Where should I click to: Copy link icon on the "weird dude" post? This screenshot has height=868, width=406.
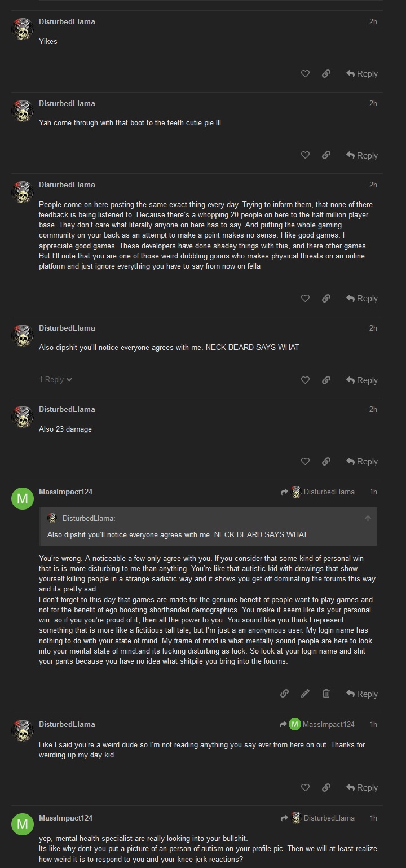pos(326,788)
